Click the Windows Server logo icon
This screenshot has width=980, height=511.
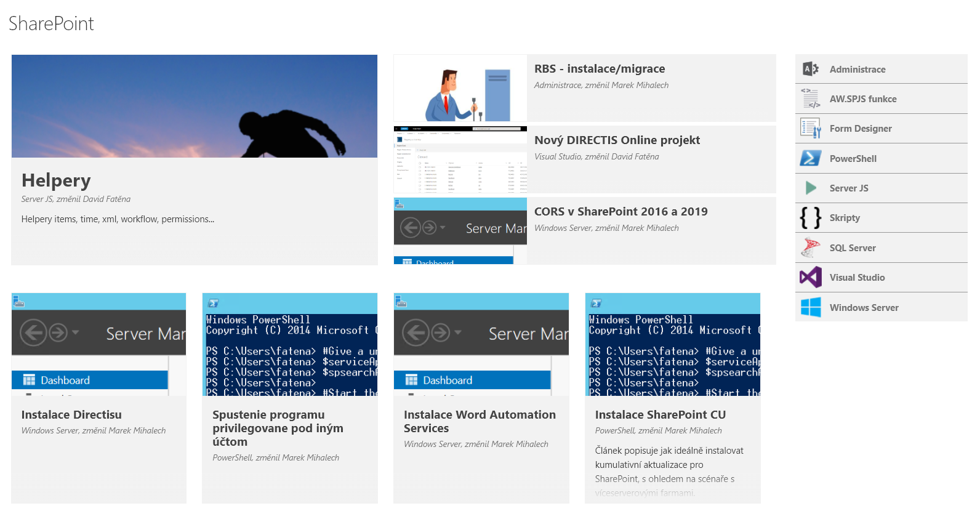[x=811, y=307]
